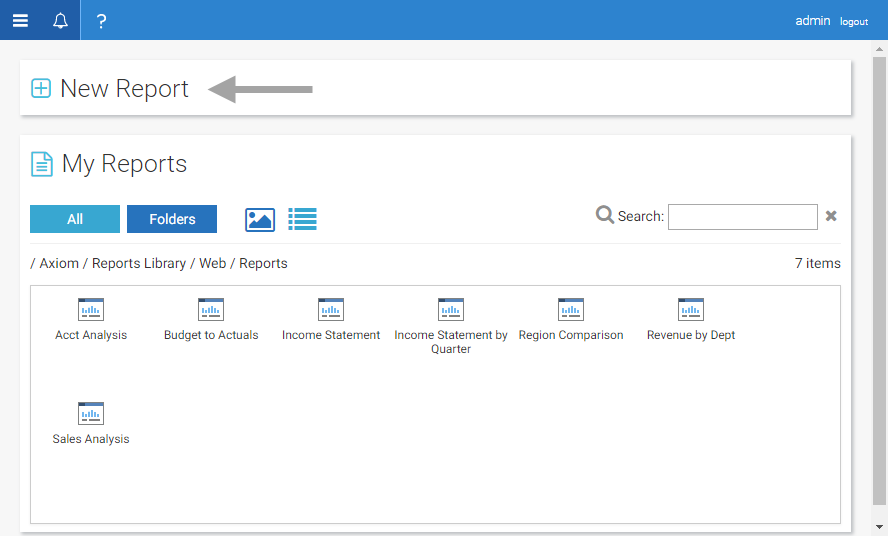Open Region Comparison report icon
The image size is (888, 536).
pyautogui.click(x=571, y=309)
